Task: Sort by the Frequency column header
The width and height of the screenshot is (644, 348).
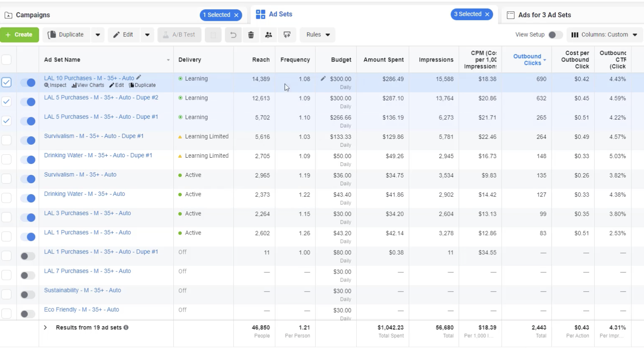Action: [295, 60]
